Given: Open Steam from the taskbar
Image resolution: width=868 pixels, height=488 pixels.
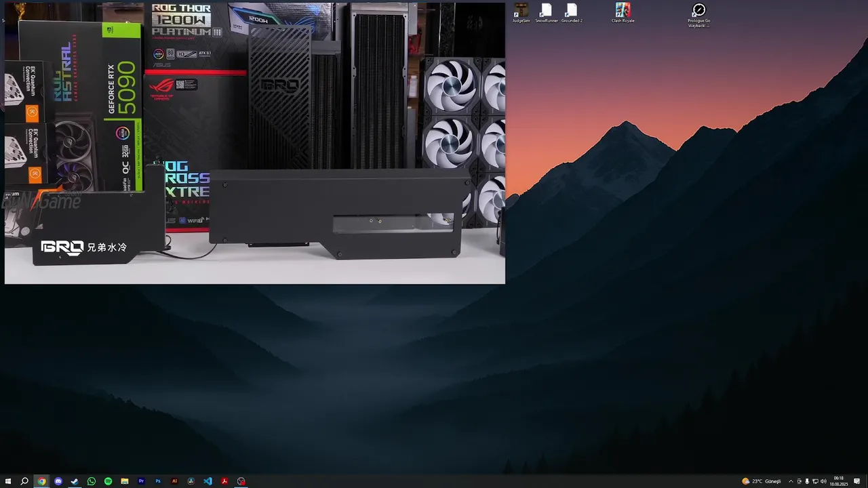Looking at the screenshot, I should click(x=75, y=481).
